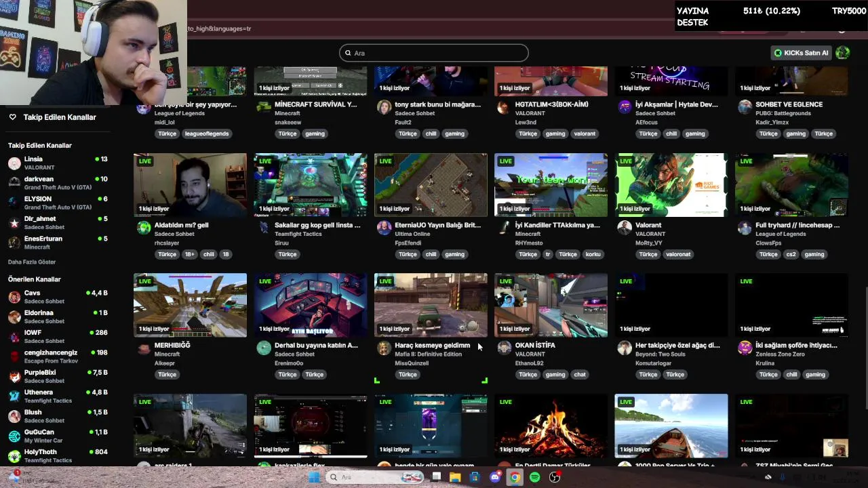
Task: Open Aldatıldın mı? geli stream thumbnail
Action: coord(190,185)
